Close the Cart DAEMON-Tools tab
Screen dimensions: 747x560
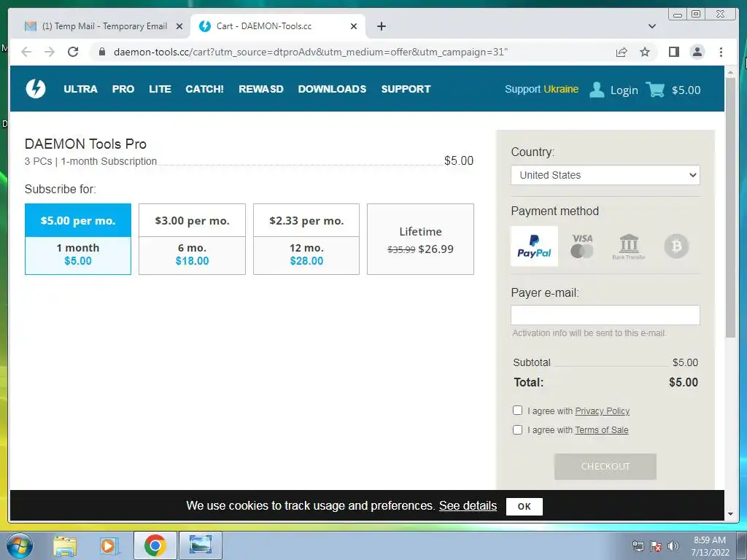click(x=354, y=26)
